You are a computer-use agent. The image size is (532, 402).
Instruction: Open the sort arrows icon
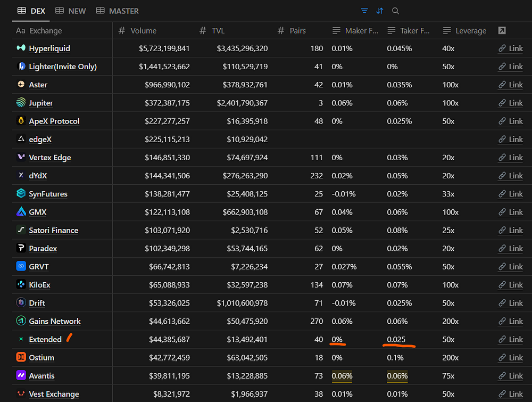[380, 11]
